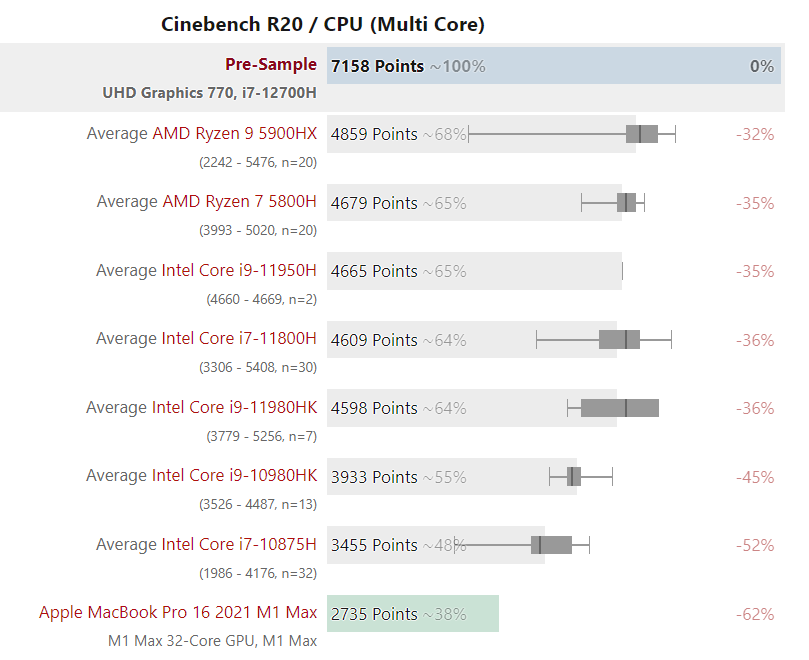809x660 pixels.
Task: Open the Intel Core i7-11800H link
Action: pos(239,339)
